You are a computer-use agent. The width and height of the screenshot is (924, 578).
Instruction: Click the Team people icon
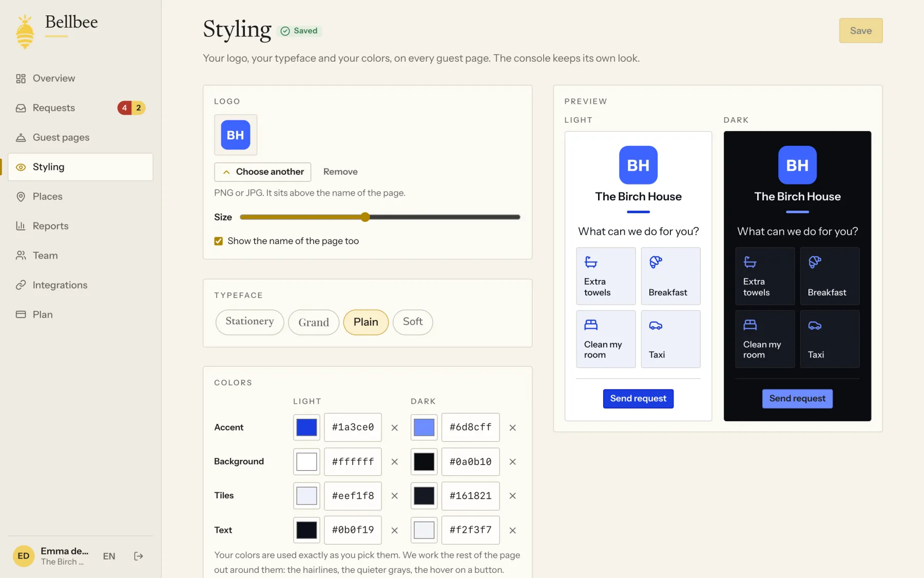[x=21, y=255]
